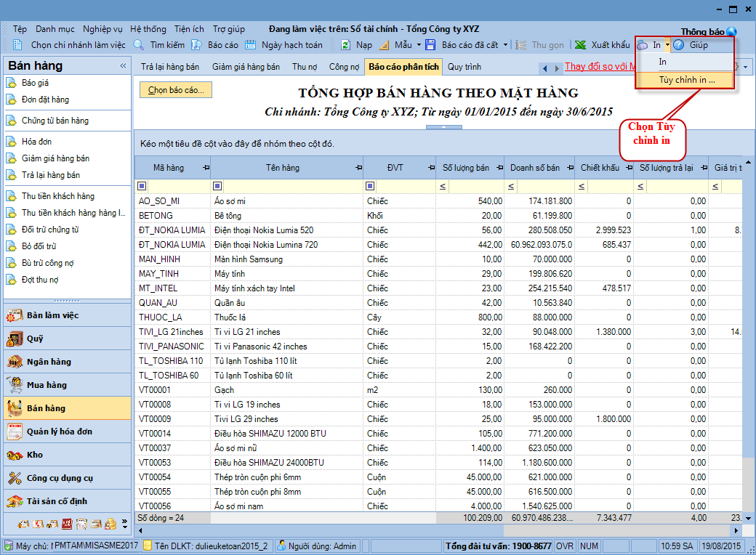Open Trả lại hàng bán sidebar link
Image resolution: width=756 pixels, height=555 pixels.
(x=51, y=175)
